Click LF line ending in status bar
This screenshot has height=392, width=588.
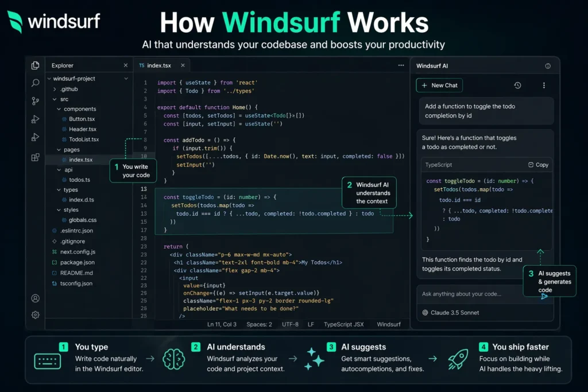(x=311, y=324)
